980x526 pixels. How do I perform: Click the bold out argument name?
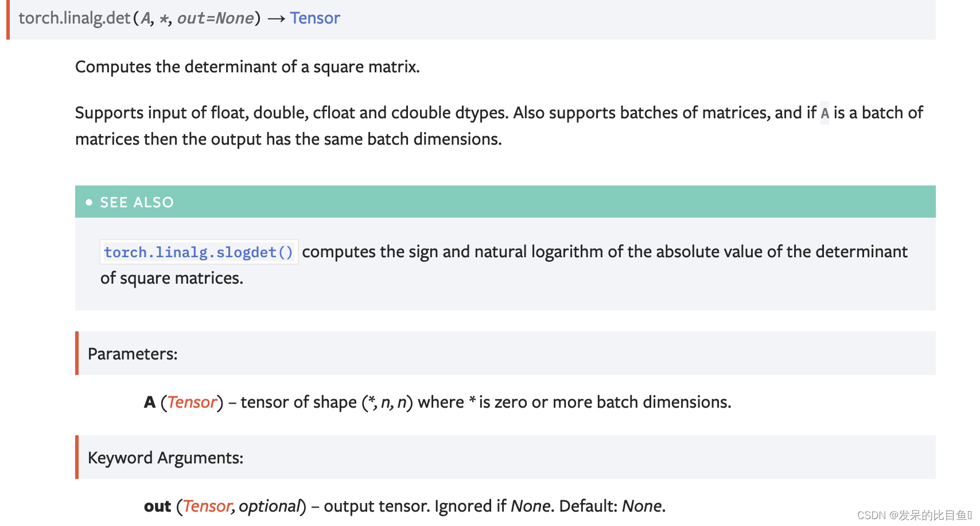[x=157, y=506]
